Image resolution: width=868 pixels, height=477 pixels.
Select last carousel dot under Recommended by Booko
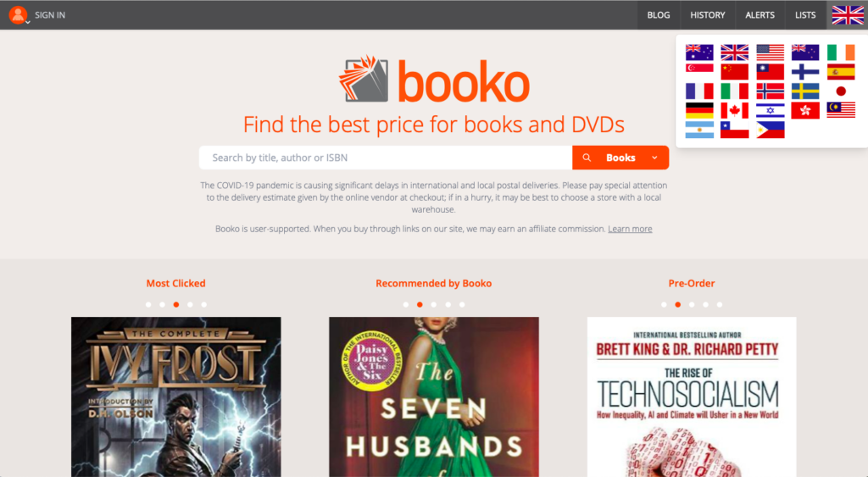tap(462, 304)
